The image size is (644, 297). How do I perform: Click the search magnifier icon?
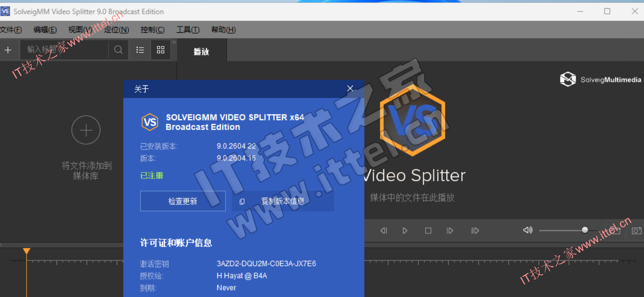[118, 50]
